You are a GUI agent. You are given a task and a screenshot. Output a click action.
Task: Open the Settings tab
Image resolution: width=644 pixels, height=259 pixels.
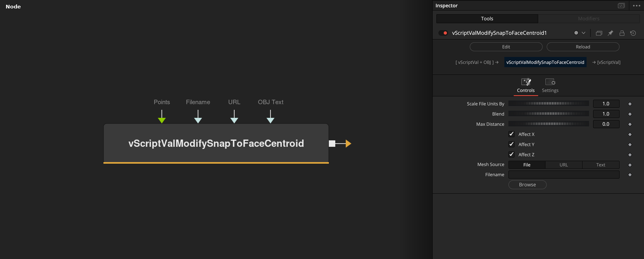(x=550, y=86)
